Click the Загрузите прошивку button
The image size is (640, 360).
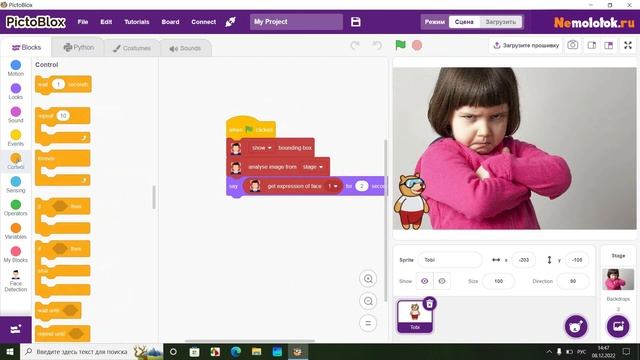tap(526, 45)
